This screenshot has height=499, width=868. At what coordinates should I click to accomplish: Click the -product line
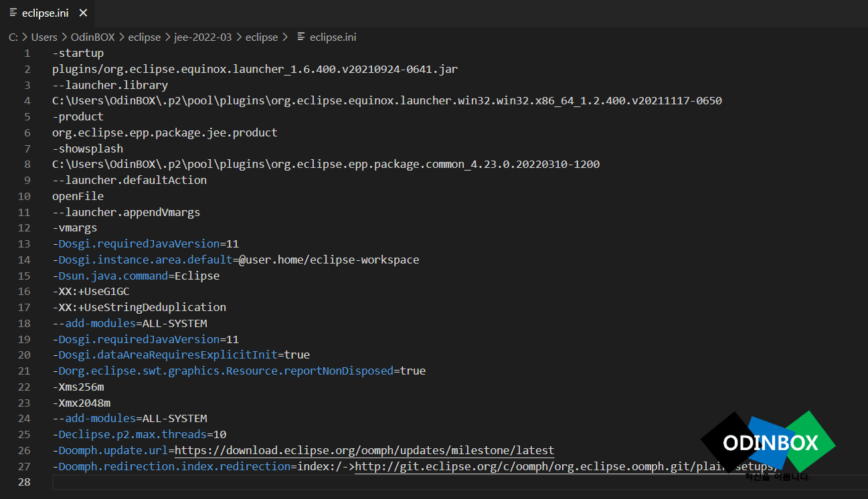pos(78,117)
